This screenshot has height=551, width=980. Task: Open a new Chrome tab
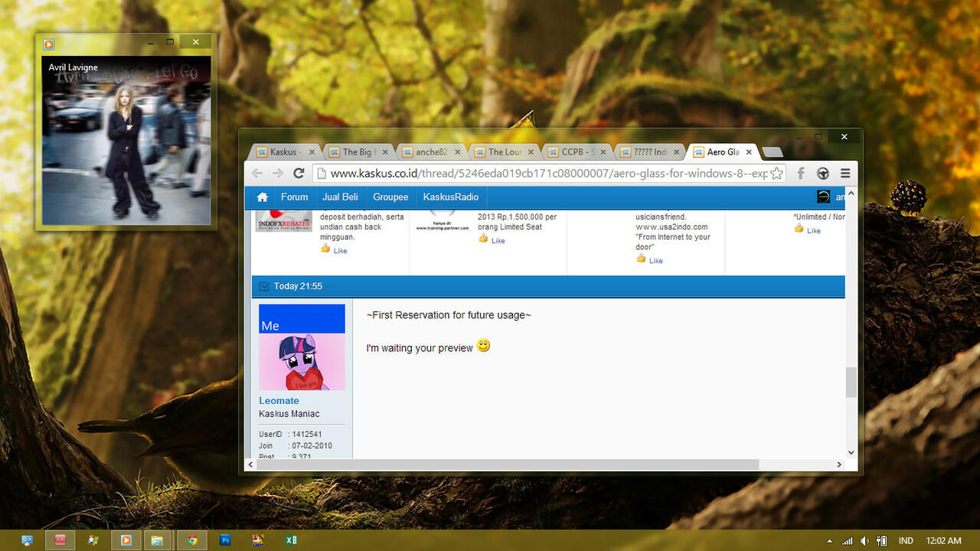772,152
